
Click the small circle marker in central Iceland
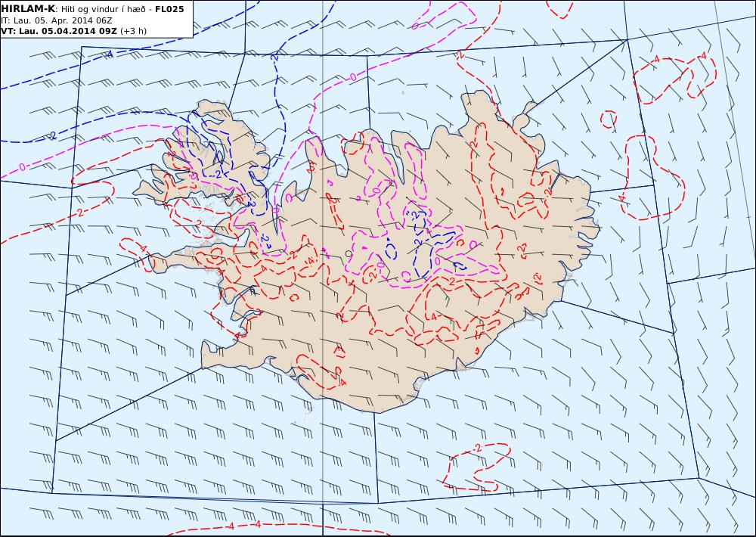[349, 254]
